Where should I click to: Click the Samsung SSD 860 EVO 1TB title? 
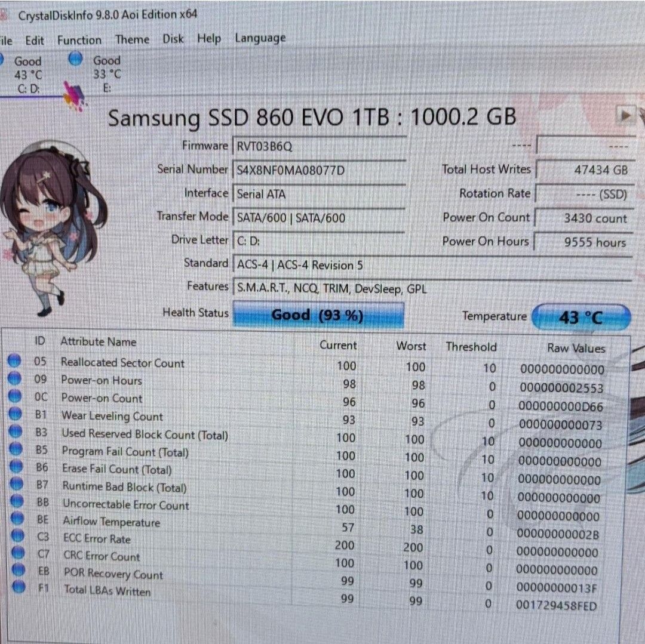click(x=312, y=117)
